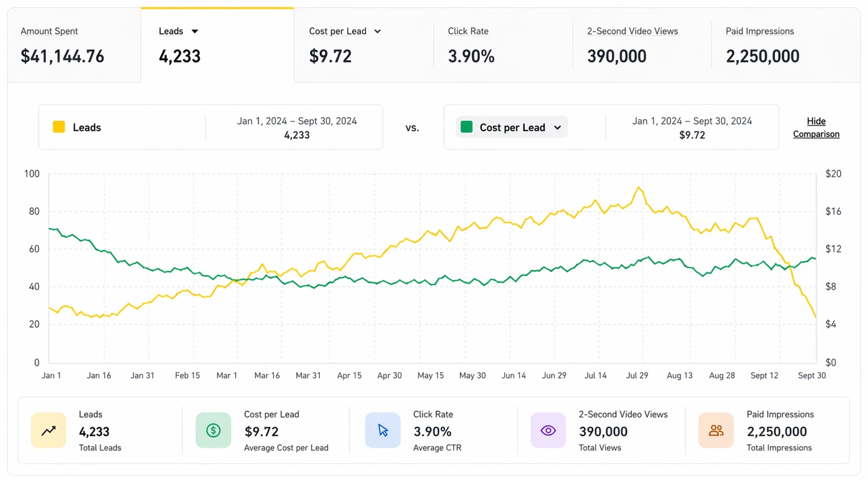Click the Hide Comparison link
Image resolution: width=868 pixels, height=480 pixels.
[816, 128]
